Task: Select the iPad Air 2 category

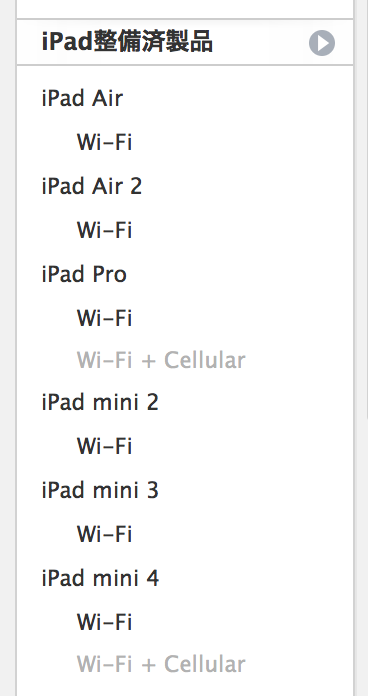Action: coord(92,186)
